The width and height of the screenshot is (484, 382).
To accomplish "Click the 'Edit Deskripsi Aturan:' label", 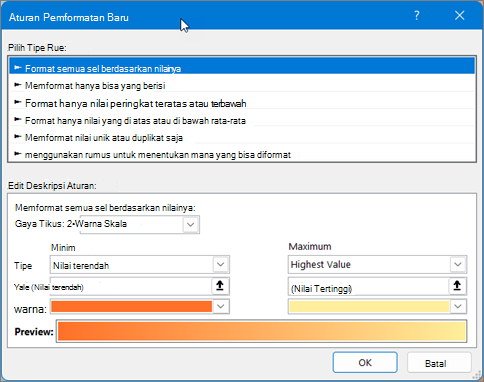I will (x=52, y=186).
